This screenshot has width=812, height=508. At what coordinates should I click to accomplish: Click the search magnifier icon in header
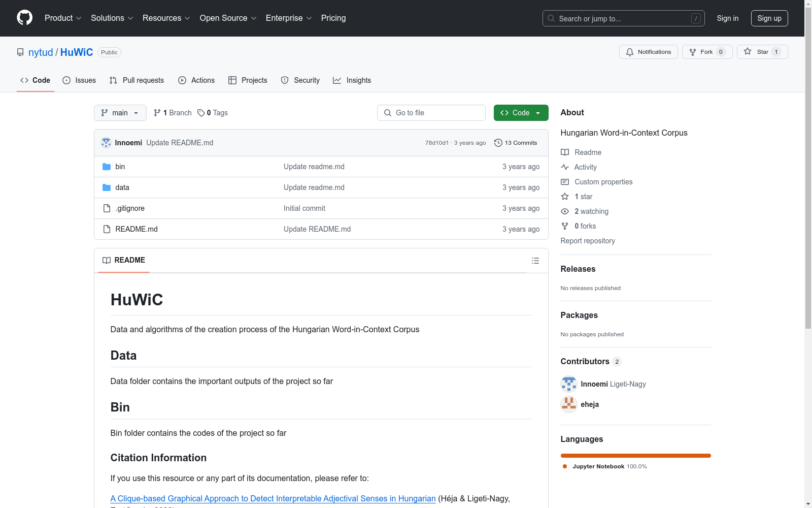[551, 18]
